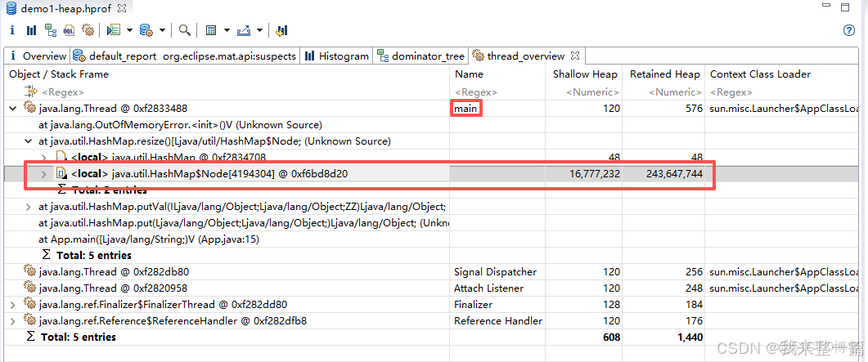Expand the FinalizerThread @ 0xf282dd80 row

pos(13,304)
